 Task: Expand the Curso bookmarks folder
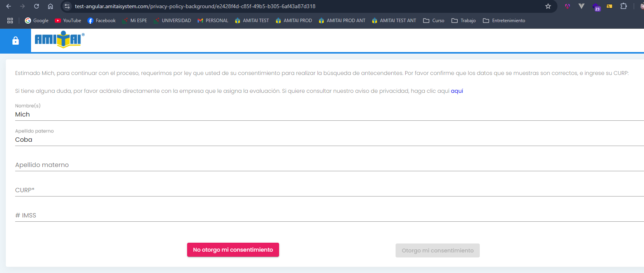(434, 21)
